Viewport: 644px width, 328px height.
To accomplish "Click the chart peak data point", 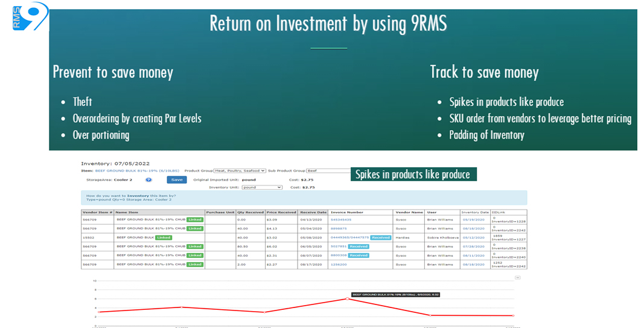I will pyautogui.click(x=347, y=298).
